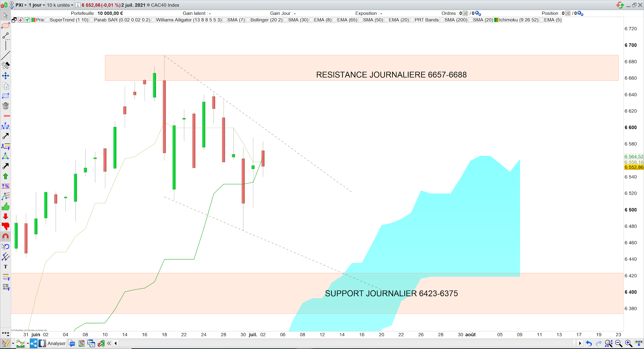Enable the SuperTrend (1 10) checkbox

coord(47,20)
